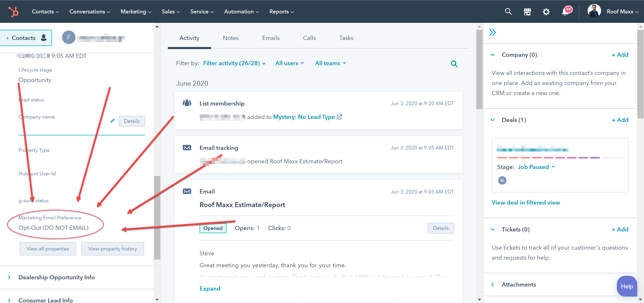Viewport: 644px width, 303px height.
Task: Click the Email activity envelope icon
Action: click(187, 191)
